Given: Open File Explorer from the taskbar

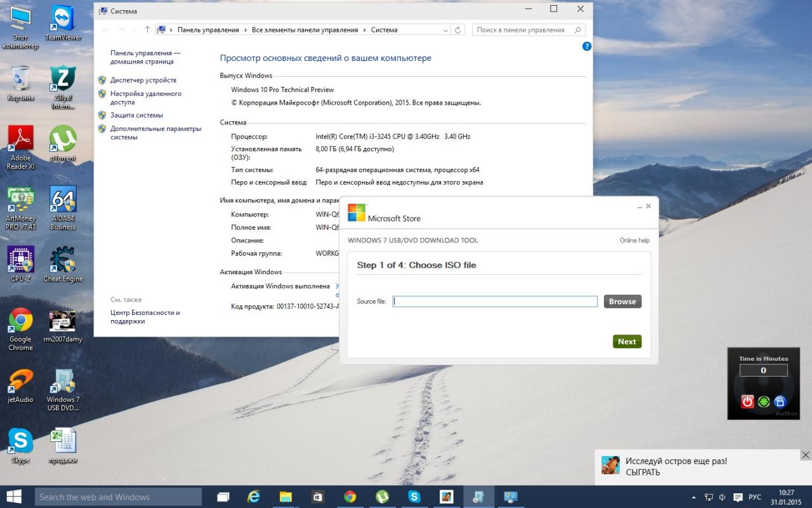Looking at the screenshot, I should coord(286,497).
